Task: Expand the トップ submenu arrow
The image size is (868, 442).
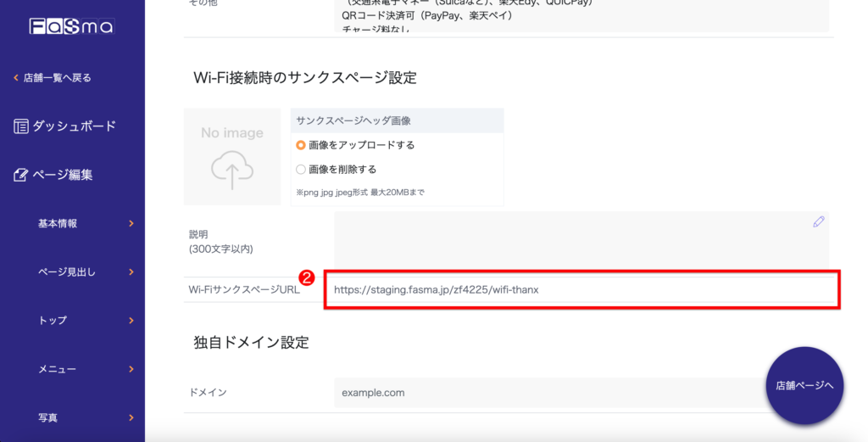Action: click(131, 321)
